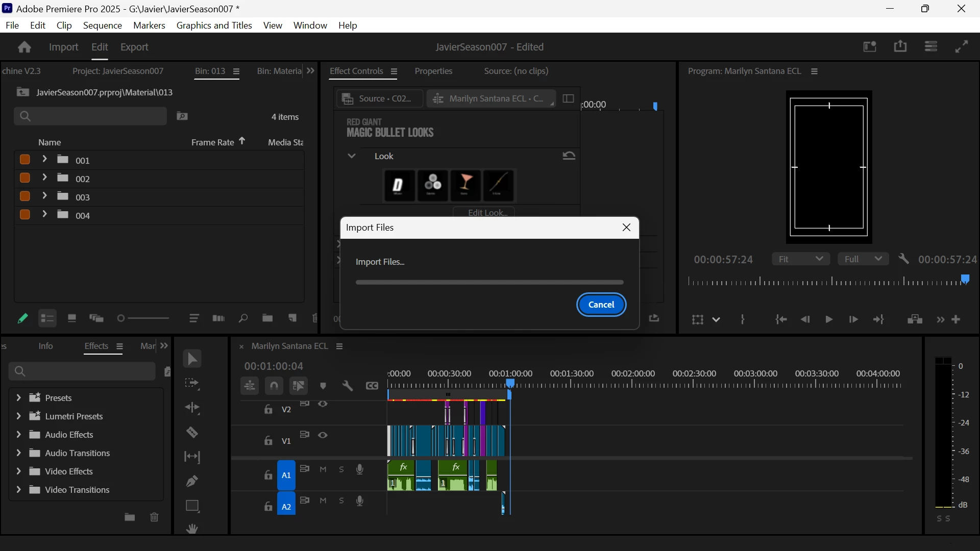Expand the Lumetri Presets folder
Screen dimensions: 980x551
tap(18, 416)
